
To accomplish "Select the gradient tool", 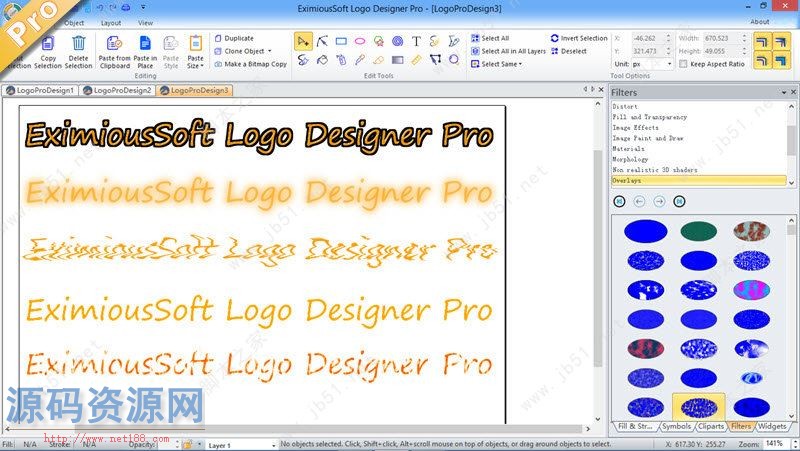I will (x=397, y=60).
